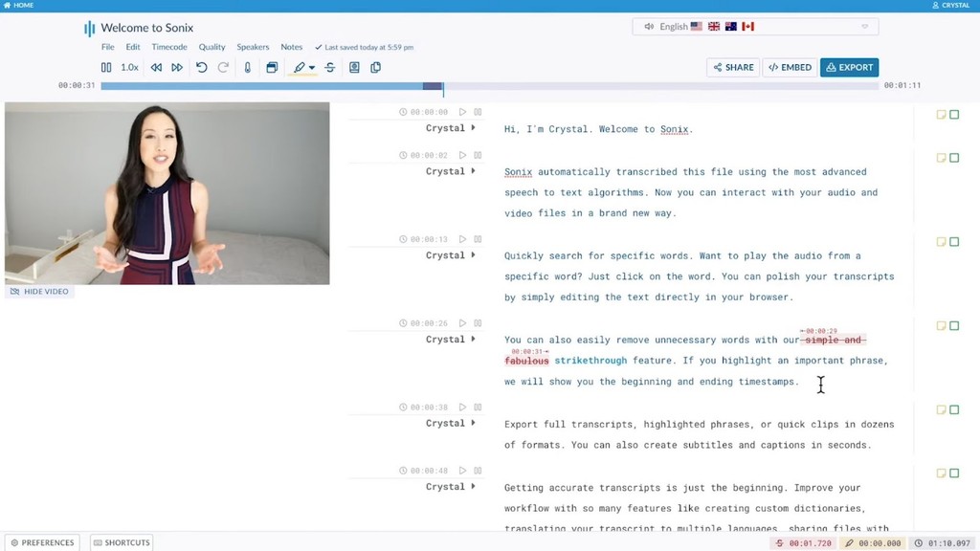The image size is (980, 551).
Task: Open the File menu
Action: coord(107,46)
